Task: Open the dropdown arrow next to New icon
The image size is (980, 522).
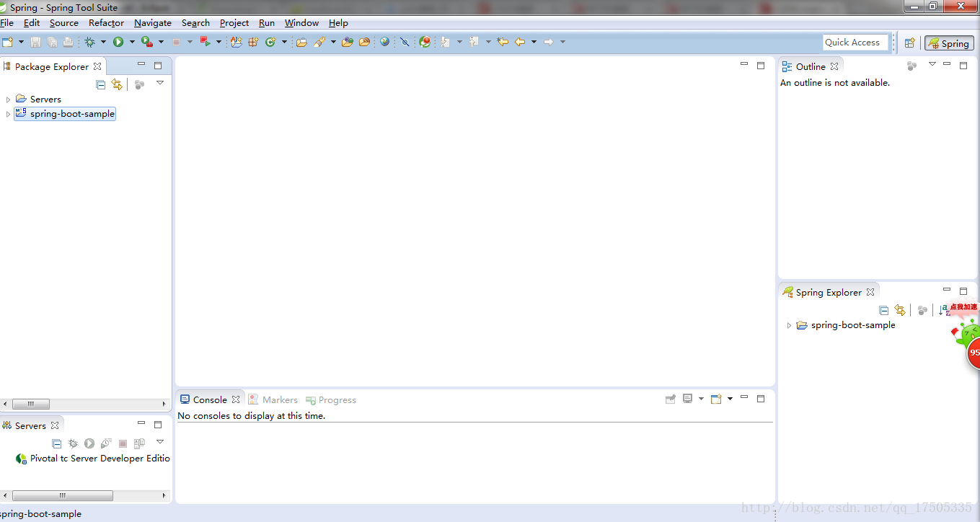Action: pyautogui.click(x=22, y=42)
